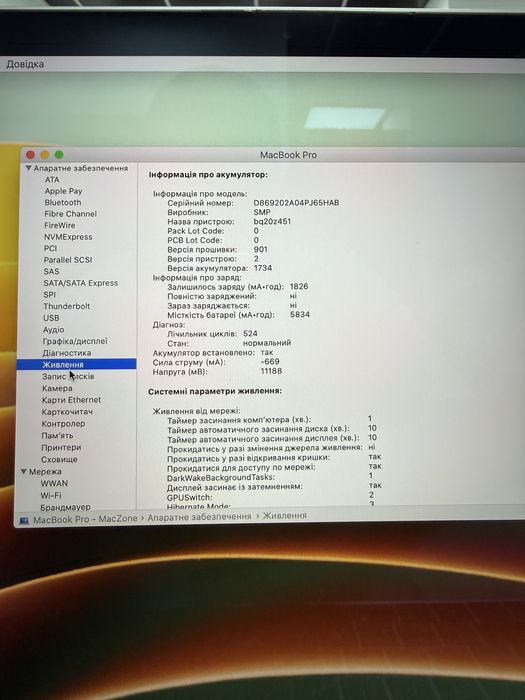Collapse the Мережа section triangle
525x700 pixels.
24,471
